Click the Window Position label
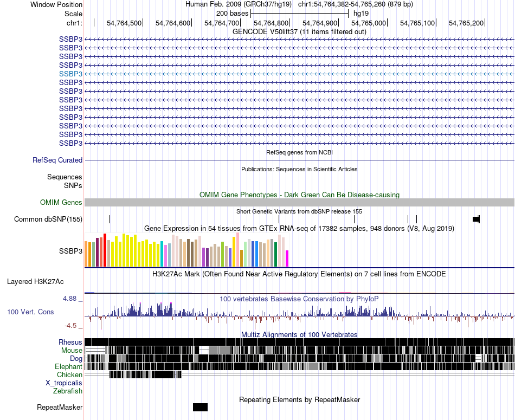The width and height of the screenshot is (515, 420). tap(56, 4)
